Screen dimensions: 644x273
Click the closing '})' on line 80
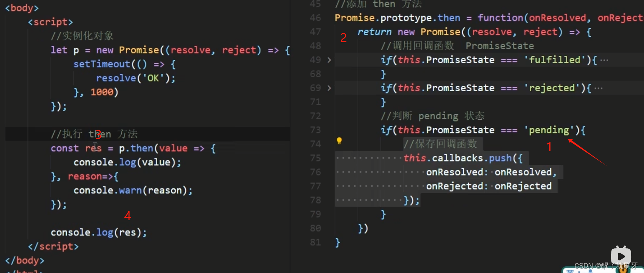pyautogui.click(x=363, y=228)
